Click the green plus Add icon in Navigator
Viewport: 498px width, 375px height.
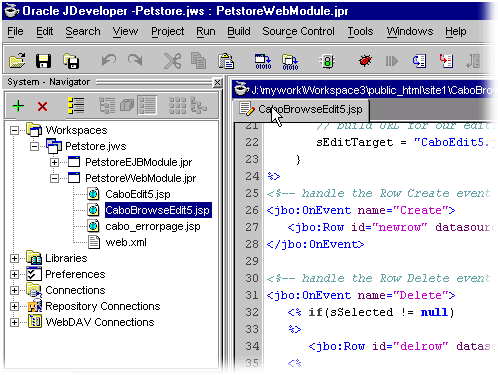coord(18,106)
